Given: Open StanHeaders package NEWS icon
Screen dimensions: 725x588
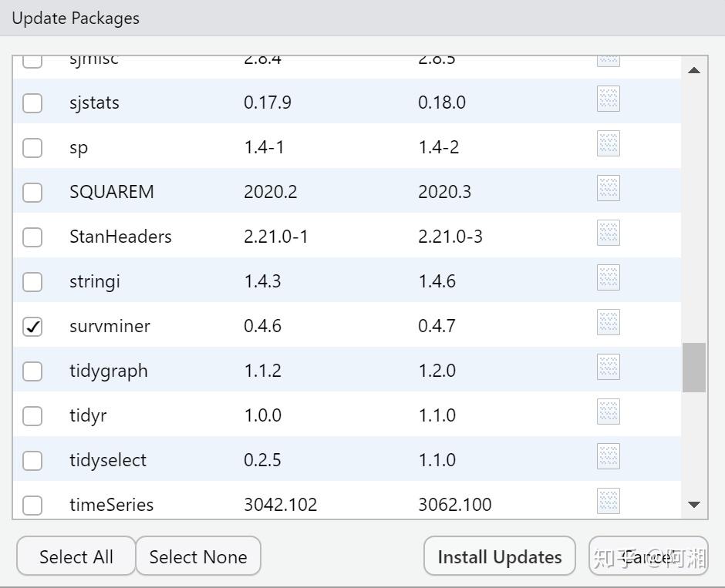Looking at the screenshot, I should pyautogui.click(x=608, y=234).
